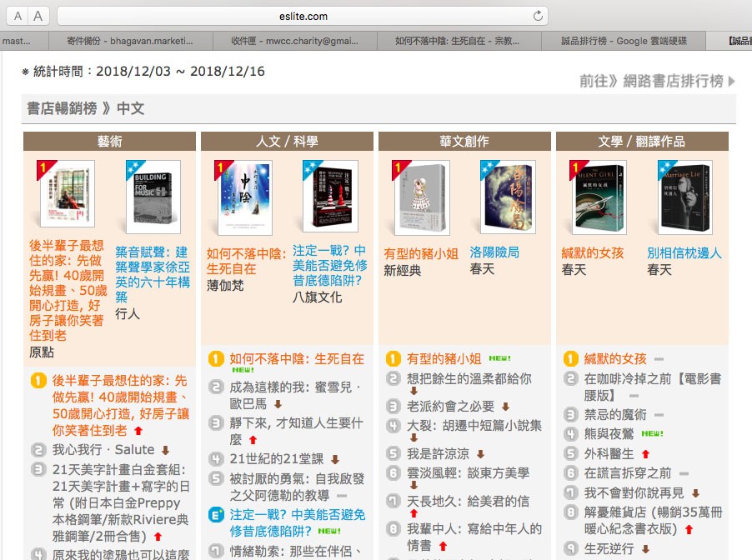Open ranked item 21世紀的21堂課
The image size is (752, 560).
pyautogui.click(x=276, y=459)
